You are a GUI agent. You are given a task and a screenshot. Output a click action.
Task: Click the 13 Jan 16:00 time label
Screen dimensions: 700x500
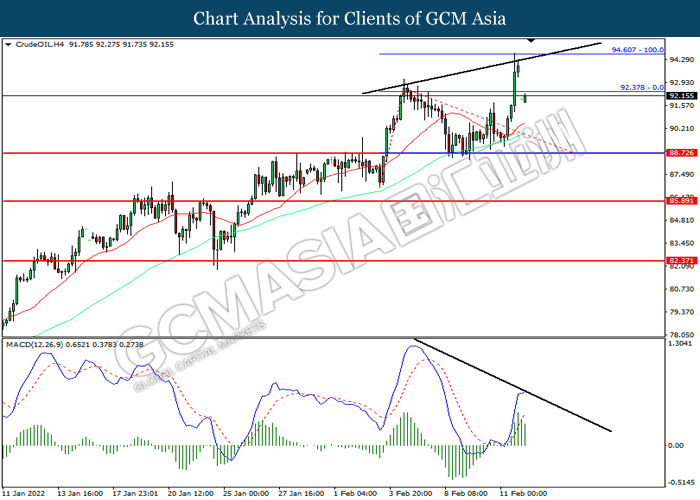[x=80, y=493]
